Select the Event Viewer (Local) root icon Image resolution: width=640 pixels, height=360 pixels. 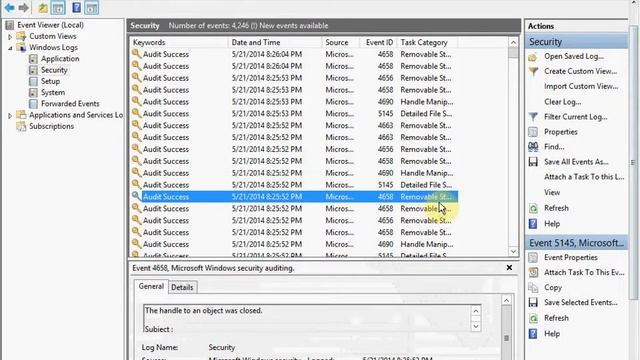tap(10, 25)
